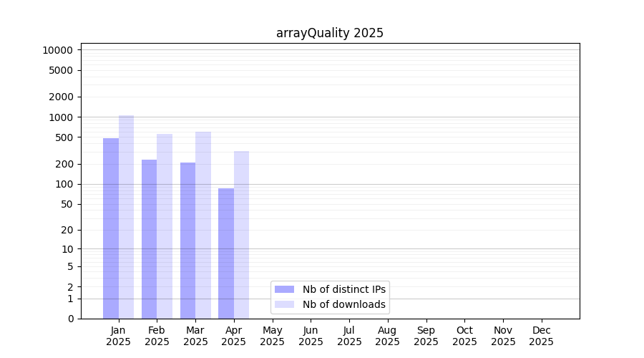This screenshot has height=358, width=644.
Task: Click the 'Nb of downloads' legend label
Action: (343, 304)
